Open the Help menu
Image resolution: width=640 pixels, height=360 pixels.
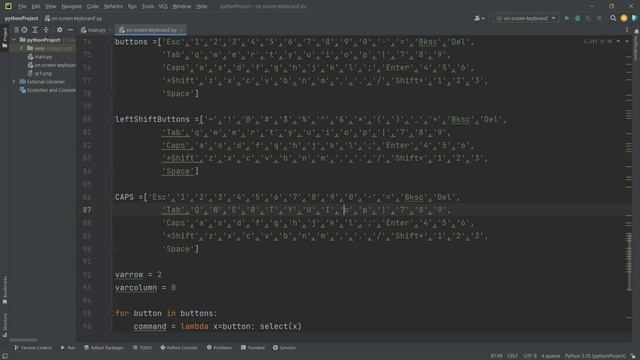[202, 6]
